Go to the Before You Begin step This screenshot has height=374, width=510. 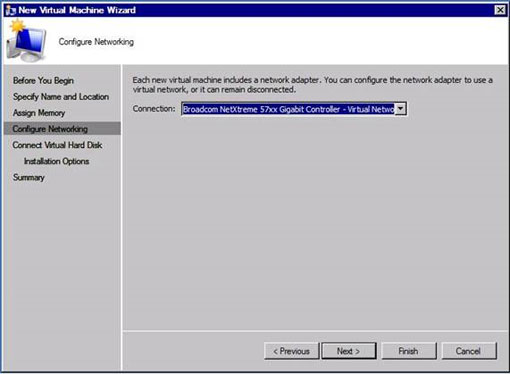(43, 81)
